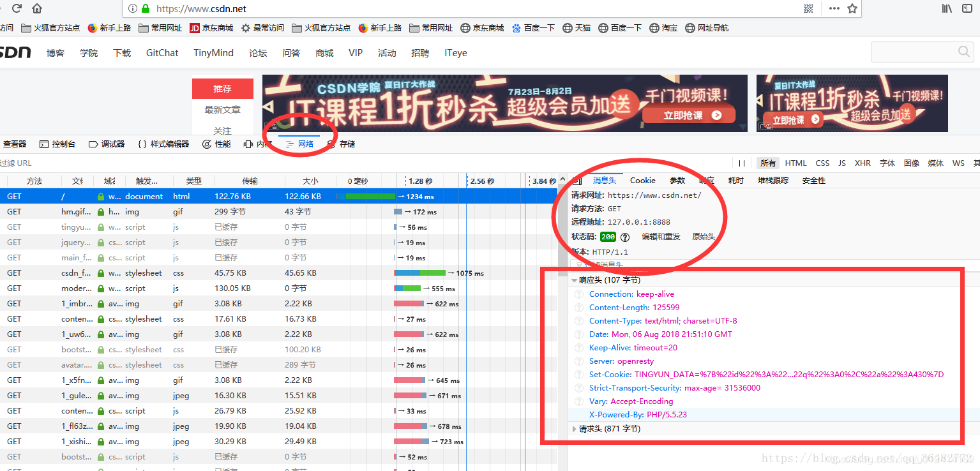The image size is (980, 471).
Task: Switch to the 样式编辑器 devtools tab
Action: tap(163, 144)
